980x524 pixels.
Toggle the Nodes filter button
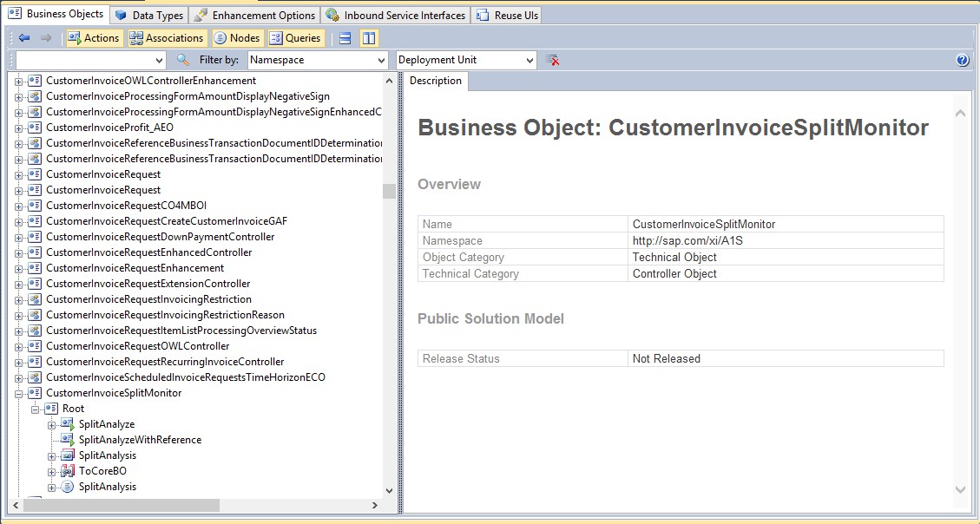tap(237, 38)
